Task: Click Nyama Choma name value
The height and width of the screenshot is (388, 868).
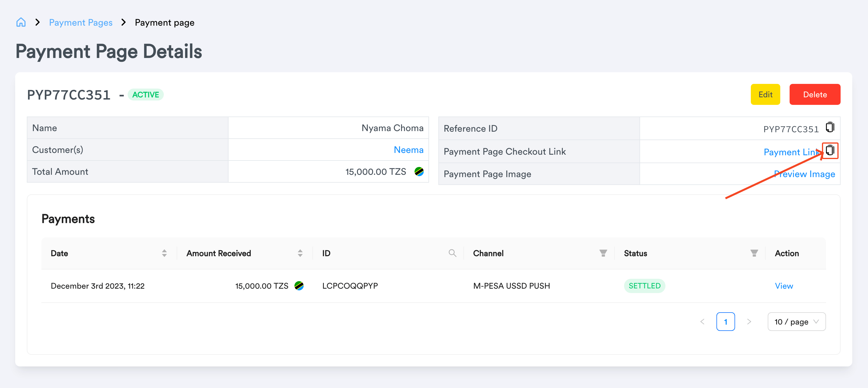Action: pos(392,128)
